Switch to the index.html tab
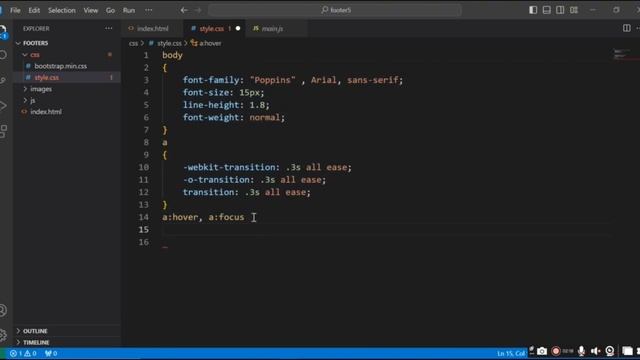The width and height of the screenshot is (640, 360). (x=152, y=29)
